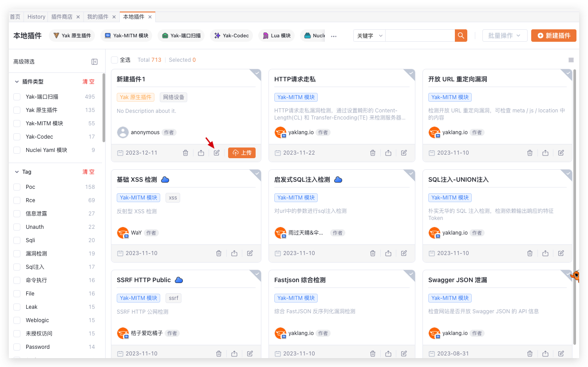Click the orange 上传 upload button

(x=242, y=153)
